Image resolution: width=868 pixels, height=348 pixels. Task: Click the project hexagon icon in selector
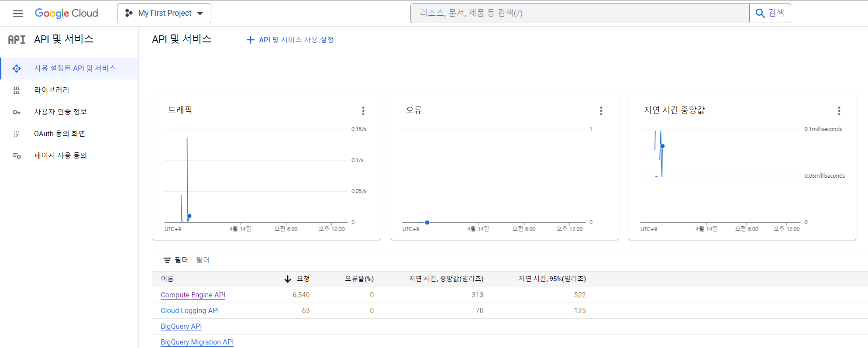point(129,14)
